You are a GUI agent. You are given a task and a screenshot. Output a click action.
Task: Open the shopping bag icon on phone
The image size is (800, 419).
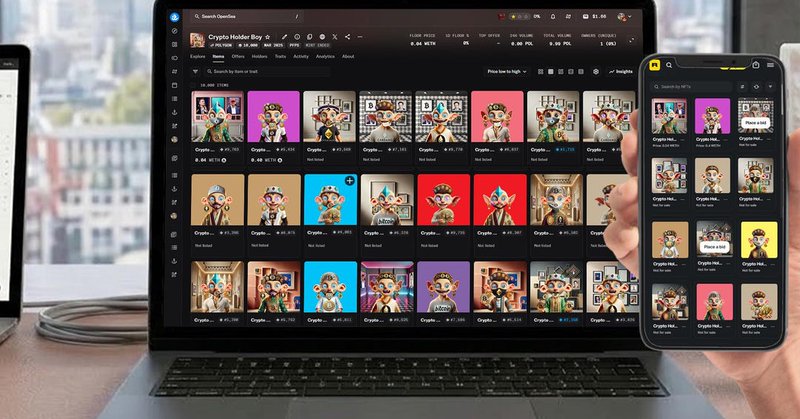pyautogui.click(x=756, y=65)
